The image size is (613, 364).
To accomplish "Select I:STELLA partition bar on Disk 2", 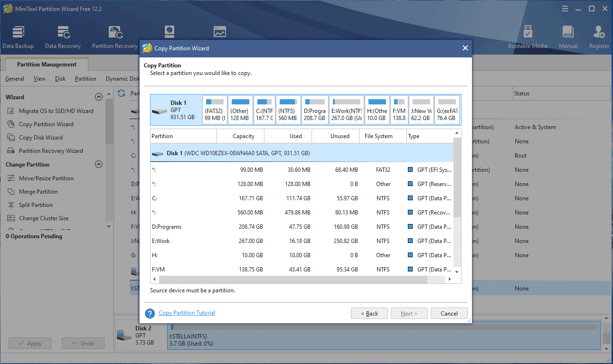I will (384, 336).
